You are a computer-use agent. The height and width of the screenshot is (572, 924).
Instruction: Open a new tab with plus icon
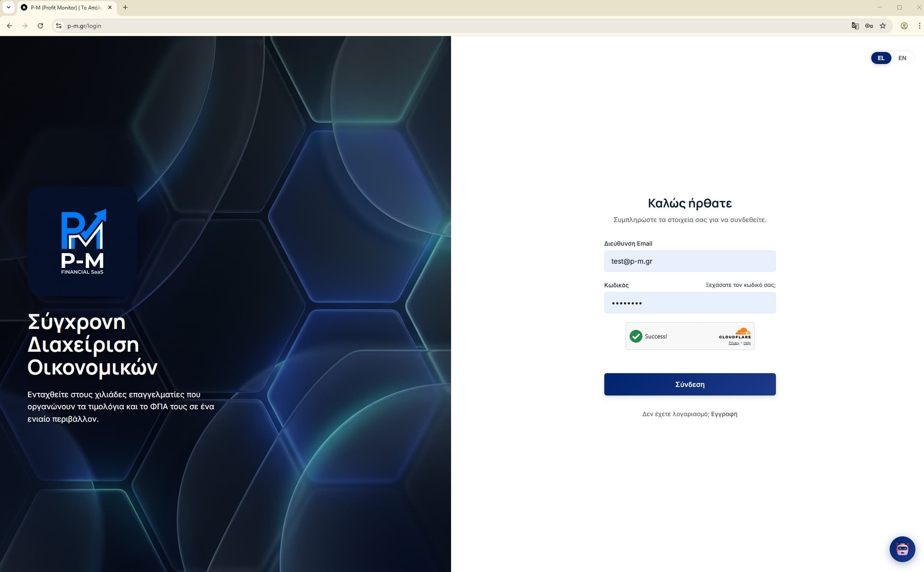125,7
